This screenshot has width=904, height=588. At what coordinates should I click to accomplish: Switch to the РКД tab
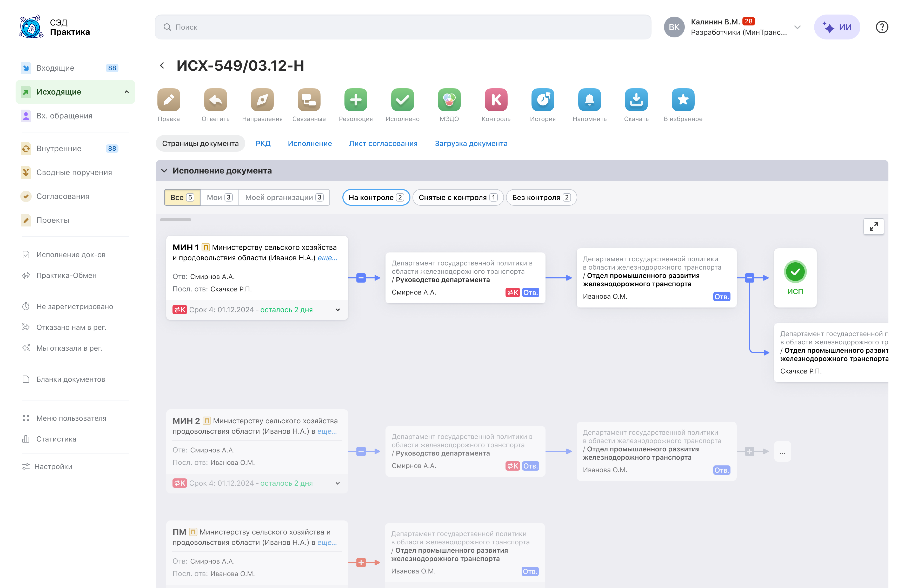coord(263,144)
